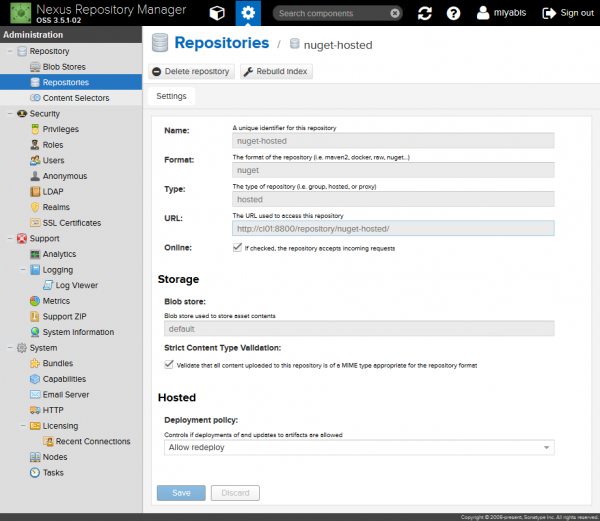The height and width of the screenshot is (521, 600).
Task: Collapse the System tree node
Action: (10, 348)
